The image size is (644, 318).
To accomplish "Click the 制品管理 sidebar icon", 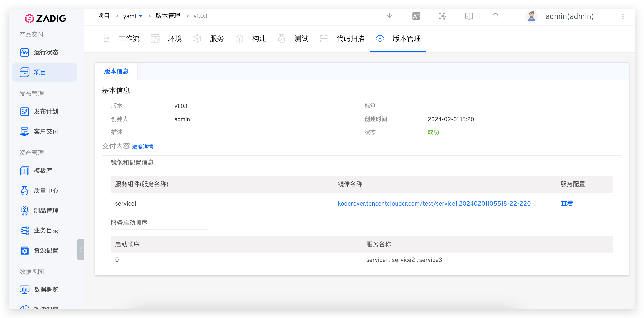I will pos(46,210).
